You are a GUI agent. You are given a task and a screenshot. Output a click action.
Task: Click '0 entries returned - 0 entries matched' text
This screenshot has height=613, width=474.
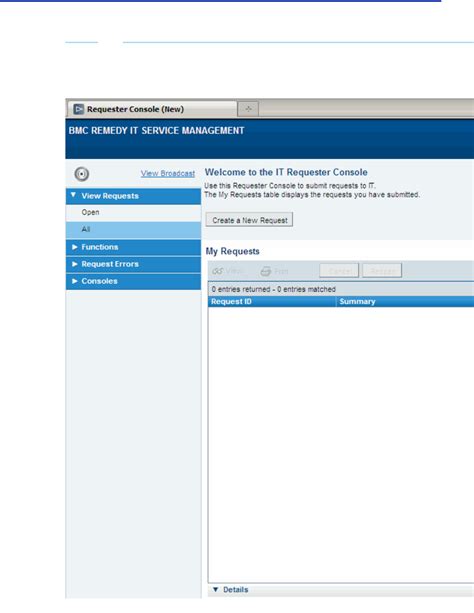(x=274, y=289)
